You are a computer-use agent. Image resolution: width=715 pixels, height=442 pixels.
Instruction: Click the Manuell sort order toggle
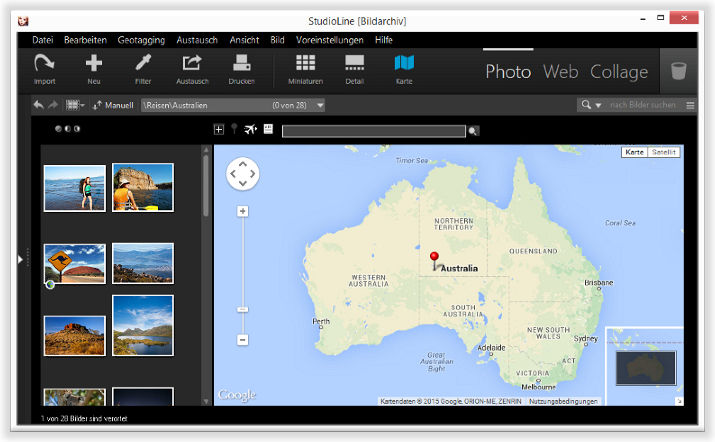(x=113, y=105)
